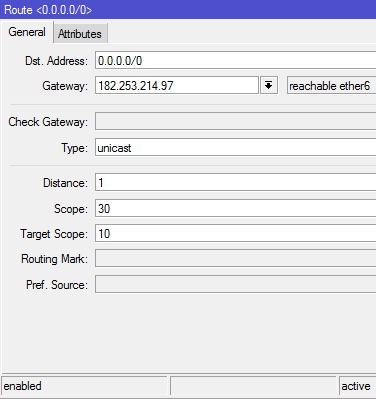Click the enabled status bar entry
Image resolution: width=376 pixels, height=399 pixels.
(x=84, y=386)
